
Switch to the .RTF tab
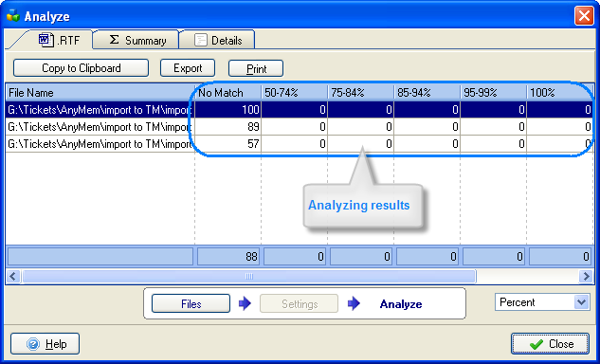coord(54,40)
